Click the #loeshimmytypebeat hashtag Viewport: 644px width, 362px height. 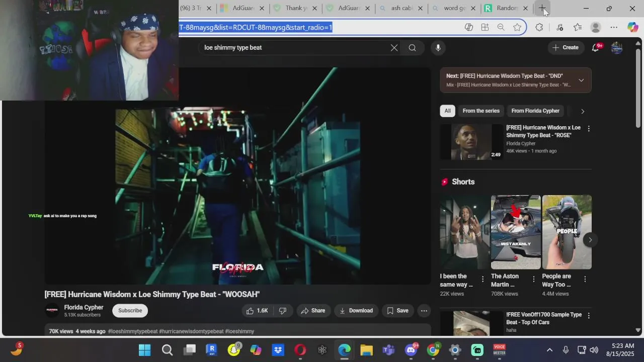(133, 331)
